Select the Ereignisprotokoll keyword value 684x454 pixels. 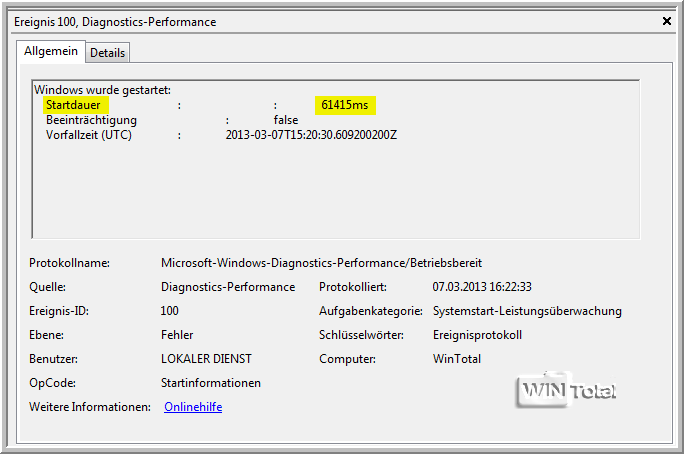coord(477,335)
